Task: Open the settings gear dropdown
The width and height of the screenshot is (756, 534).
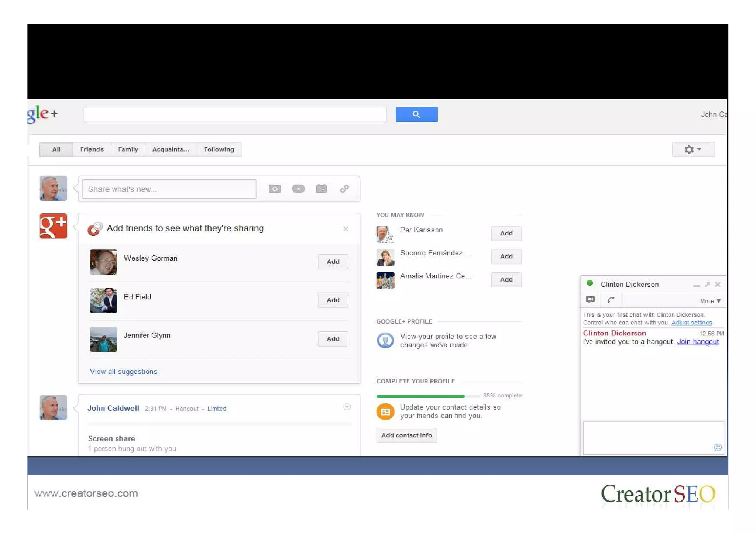Action: pos(693,149)
